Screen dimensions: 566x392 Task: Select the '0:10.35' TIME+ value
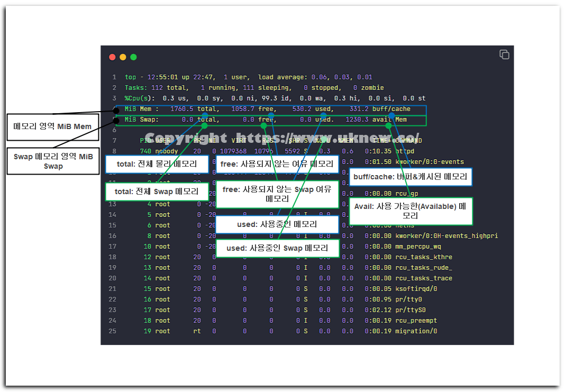tap(378, 151)
